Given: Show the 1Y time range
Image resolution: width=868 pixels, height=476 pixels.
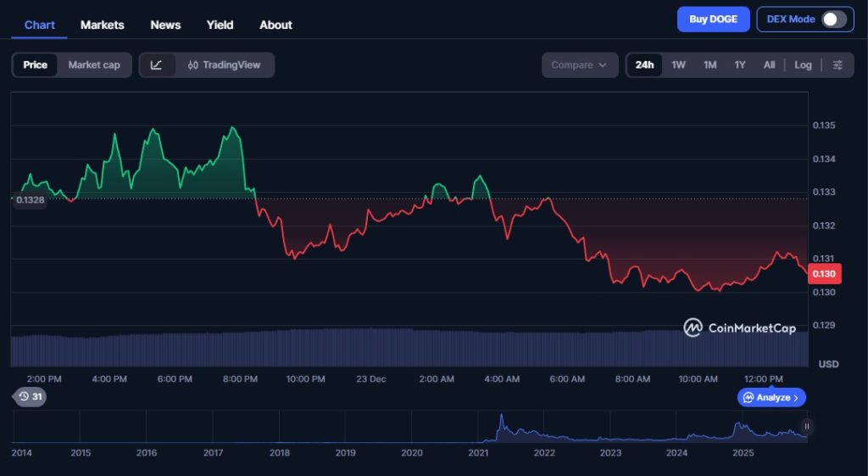Looking at the screenshot, I should pos(740,65).
